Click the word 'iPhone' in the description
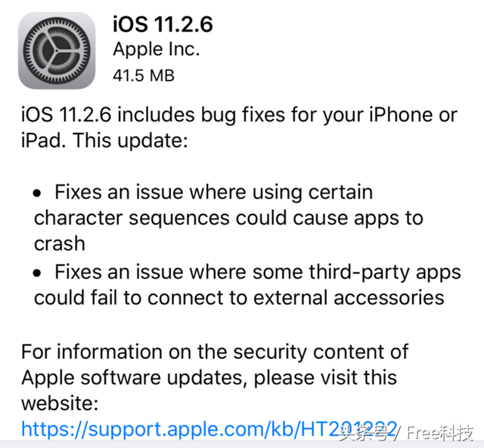 pyautogui.click(x=402, y=115)
